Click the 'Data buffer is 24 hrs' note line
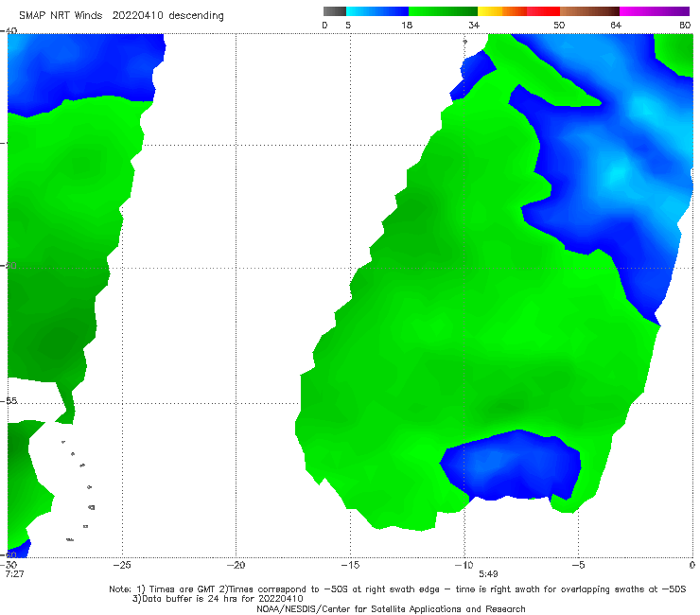The image size is (700, 615). point(218,599)
